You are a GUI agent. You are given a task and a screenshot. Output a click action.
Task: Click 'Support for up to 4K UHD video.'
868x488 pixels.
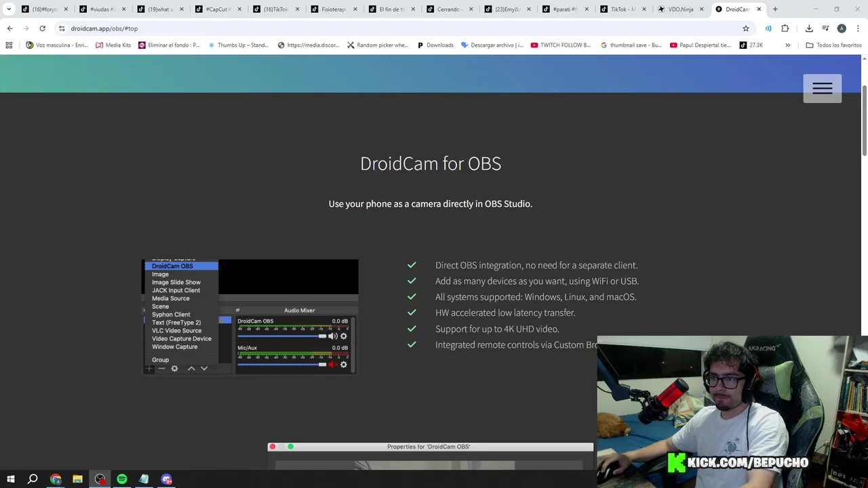[x=497, y=329]
